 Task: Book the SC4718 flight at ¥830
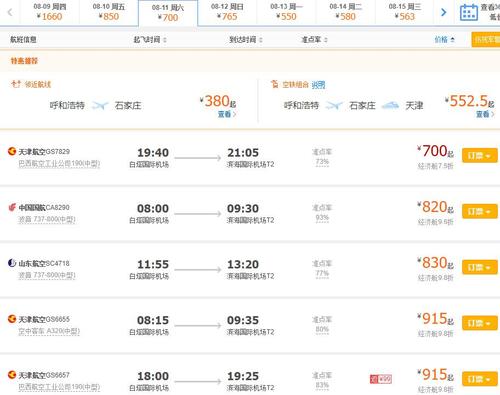480,267
